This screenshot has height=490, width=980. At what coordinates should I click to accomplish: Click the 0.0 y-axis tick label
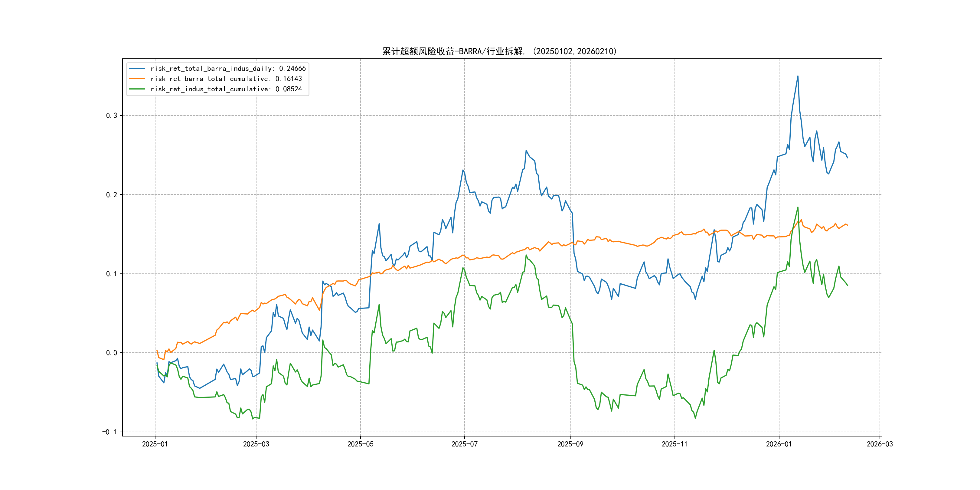click(x=112, y=353)
